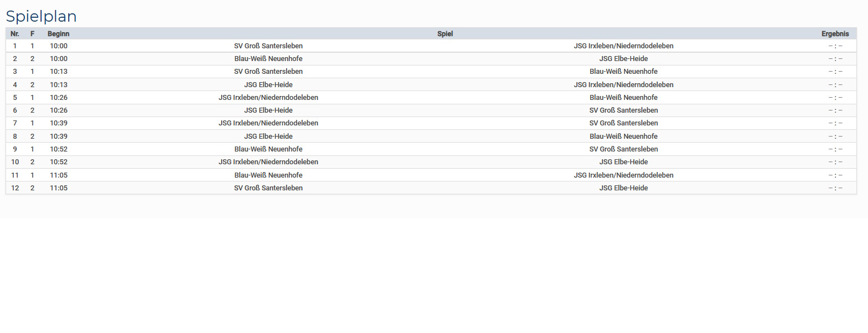This screenshot has width=868, height=333.
Task: Select SV Groß Santersleben in game 1
Action: [x=268, y=46]
